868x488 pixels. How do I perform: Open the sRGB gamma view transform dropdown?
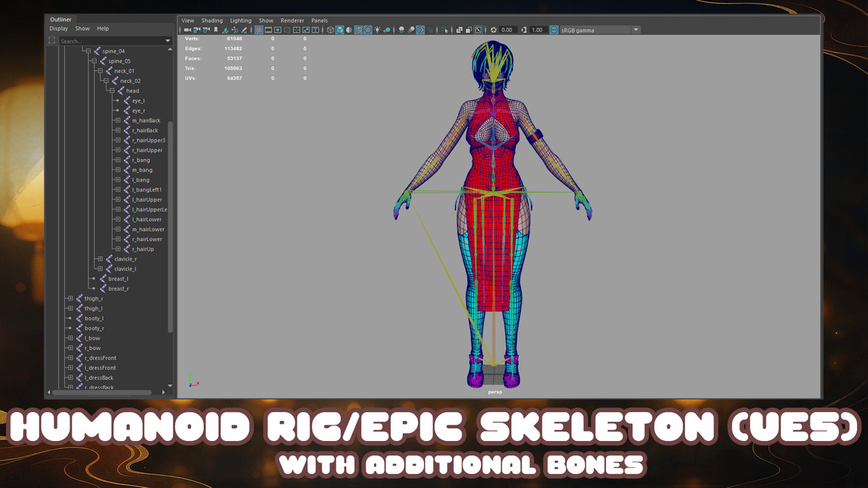[x=636, y=30]
